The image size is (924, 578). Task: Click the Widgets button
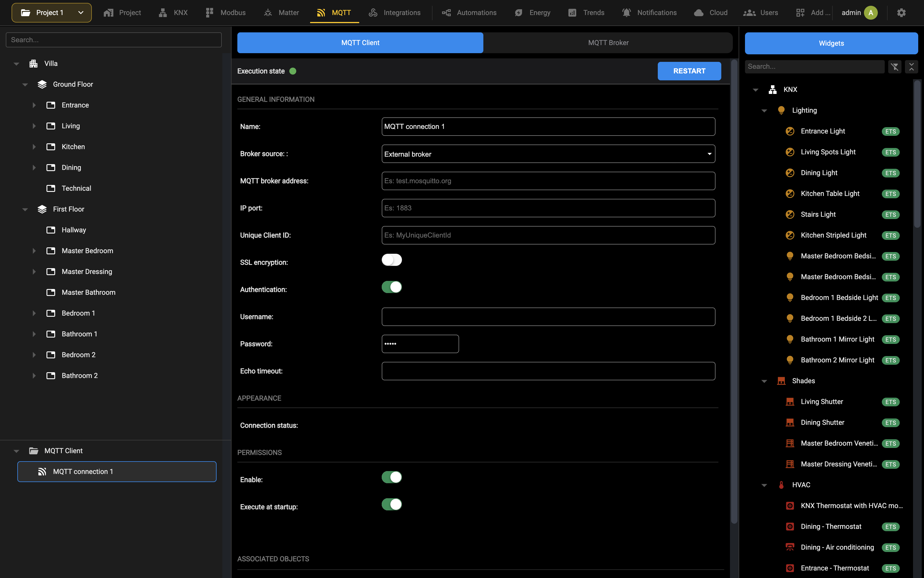tap(831, 43)
